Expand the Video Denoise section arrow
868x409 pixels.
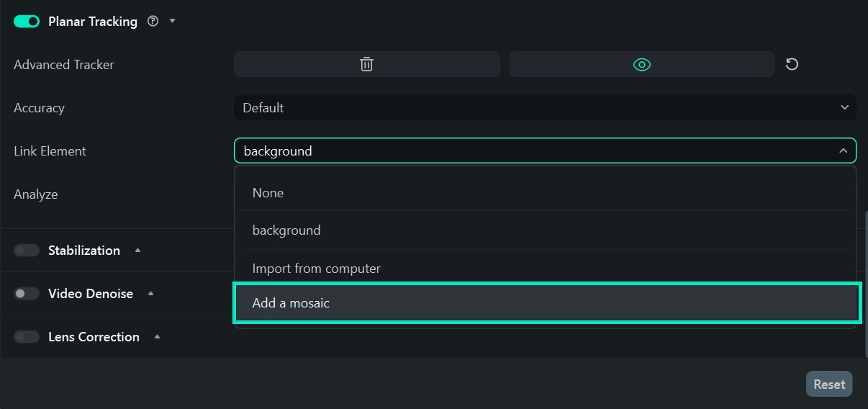pos(150,293)
